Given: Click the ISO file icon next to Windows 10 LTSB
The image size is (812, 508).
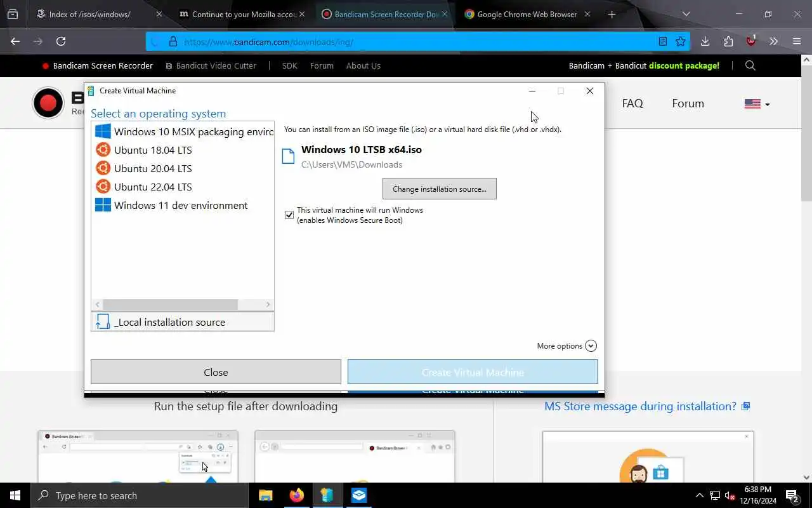Looking at the screenshot, I should coord(289,156).
